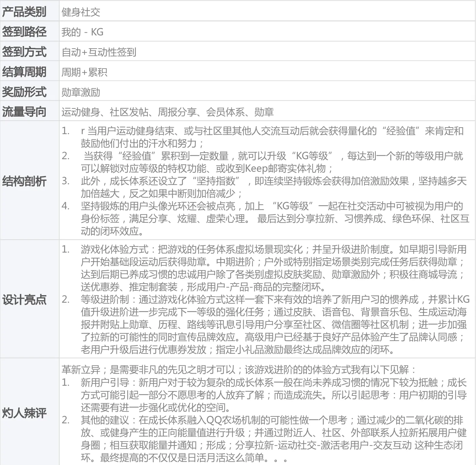Select the 设计亮点 row label

point(29,299)
